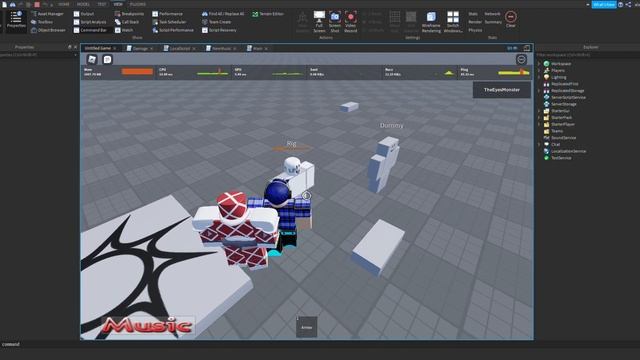This screenshot has height=360, width=640.
Task: Select TheEyesMonster in player list
Action: 502,90
